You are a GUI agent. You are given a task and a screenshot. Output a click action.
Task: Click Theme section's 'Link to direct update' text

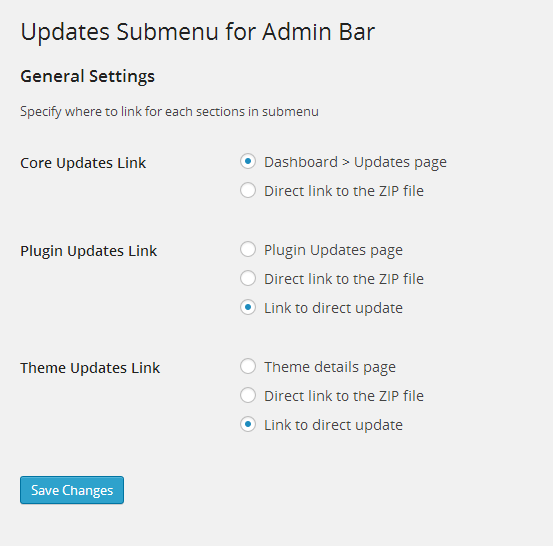click(333, 425)
